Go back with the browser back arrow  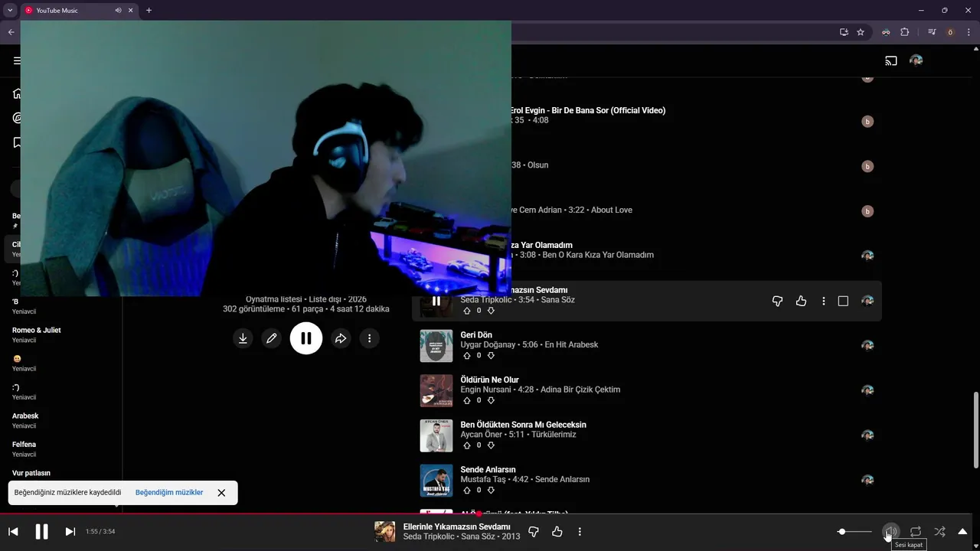click(x=11, y=32)
